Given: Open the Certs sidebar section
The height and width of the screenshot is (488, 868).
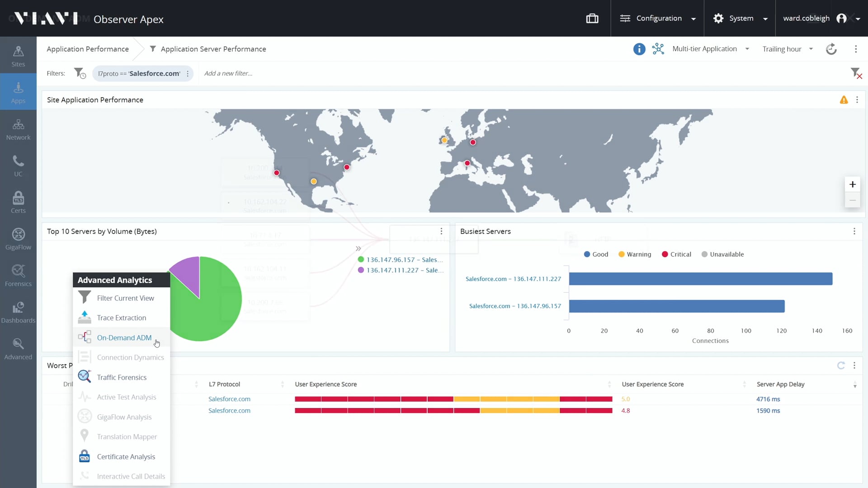Looking at the screenshot, I should (18, 202).
